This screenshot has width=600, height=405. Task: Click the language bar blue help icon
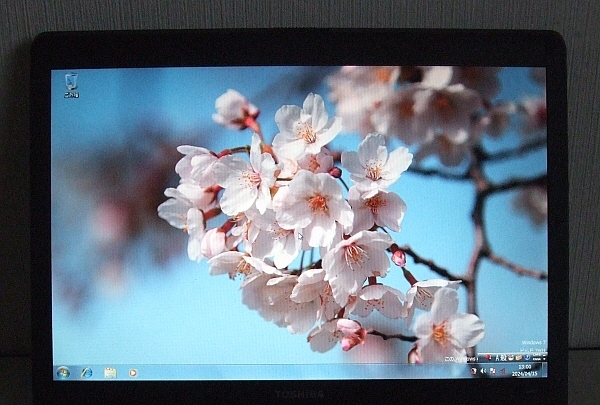(527, 357)
